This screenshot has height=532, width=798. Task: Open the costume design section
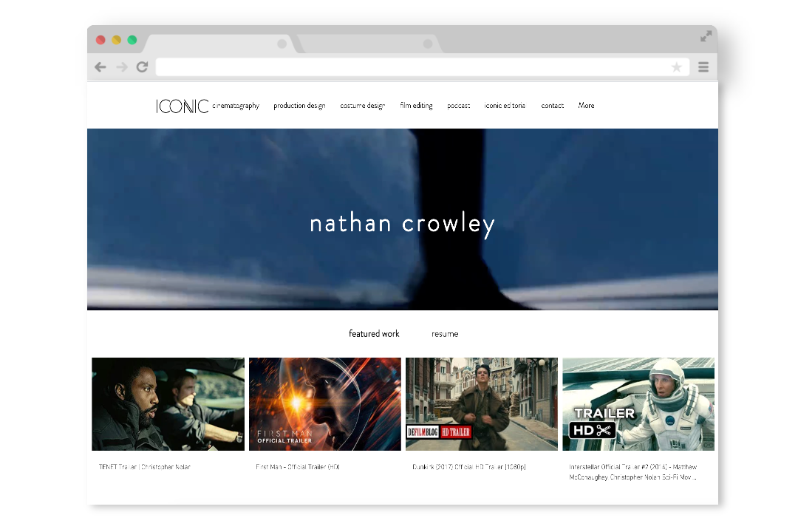(362, 106)
